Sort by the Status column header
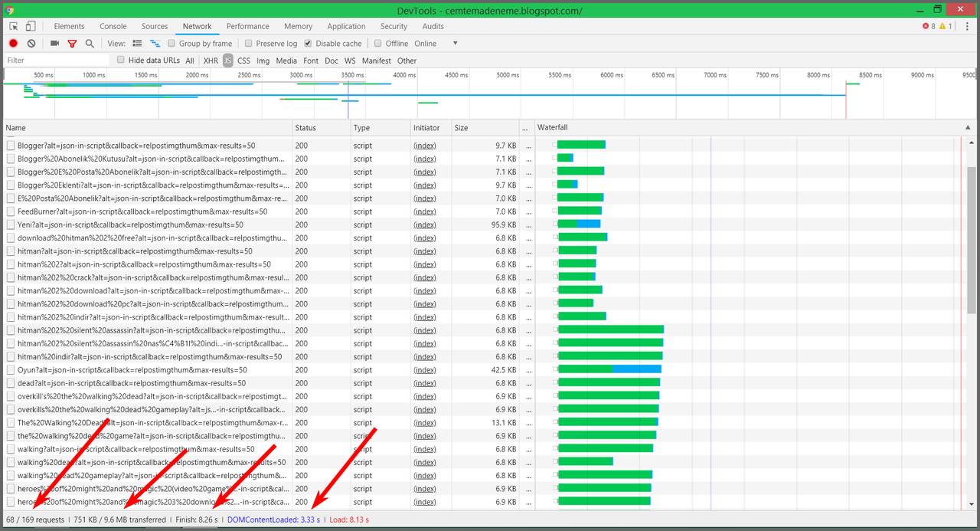Screen dimensions: 980x531 point(322,128)
